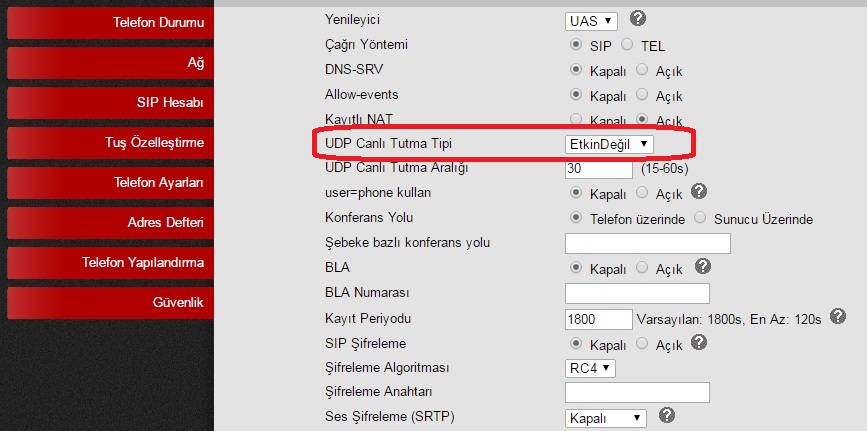This screenshot has height=431, width=867.
Task: Open the SIP Hesabı menu
Action: 111,103
